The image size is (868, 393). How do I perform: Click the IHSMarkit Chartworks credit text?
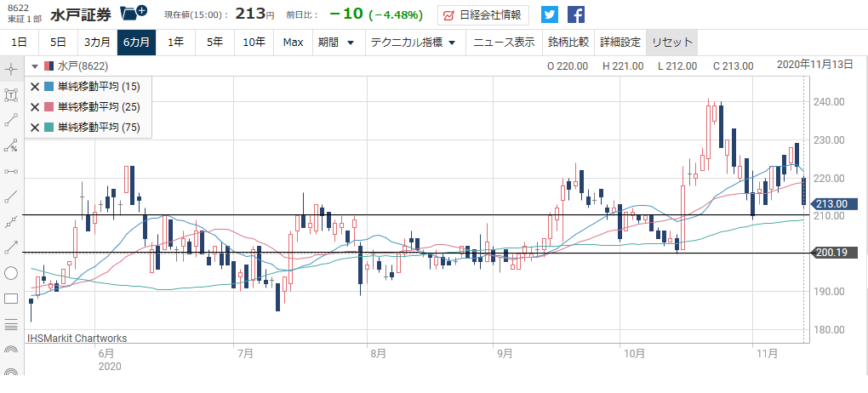tap(77, 338)
